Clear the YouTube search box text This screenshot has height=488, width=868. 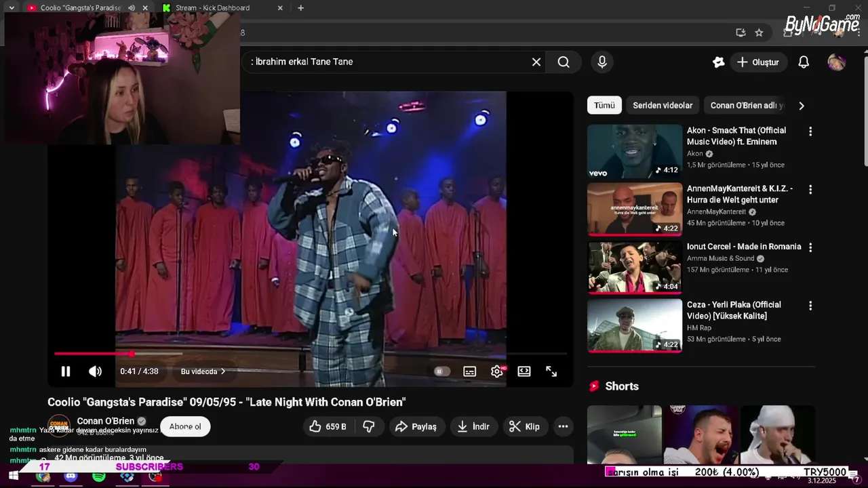[536, 62]
